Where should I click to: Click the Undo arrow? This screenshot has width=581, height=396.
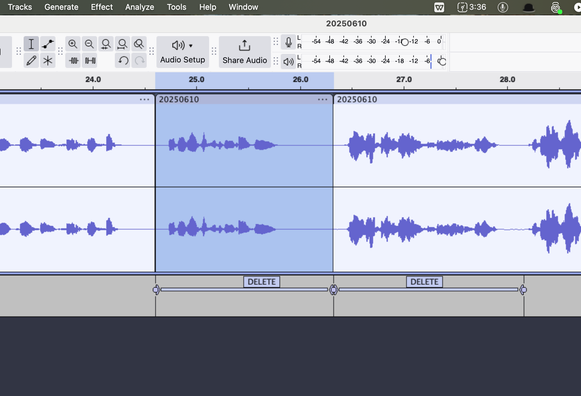[123, 60]
